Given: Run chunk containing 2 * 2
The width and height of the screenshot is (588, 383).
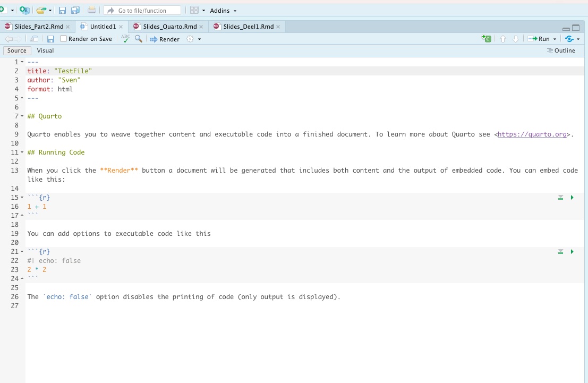Looking at the screenshot, I should 572,251.
